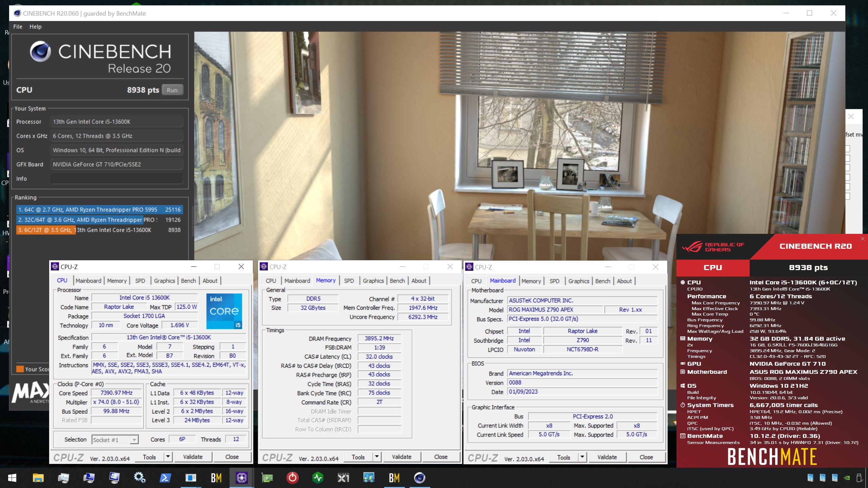
Task: Open File Explorer from the taskbar
Action: tap(38, 478)
